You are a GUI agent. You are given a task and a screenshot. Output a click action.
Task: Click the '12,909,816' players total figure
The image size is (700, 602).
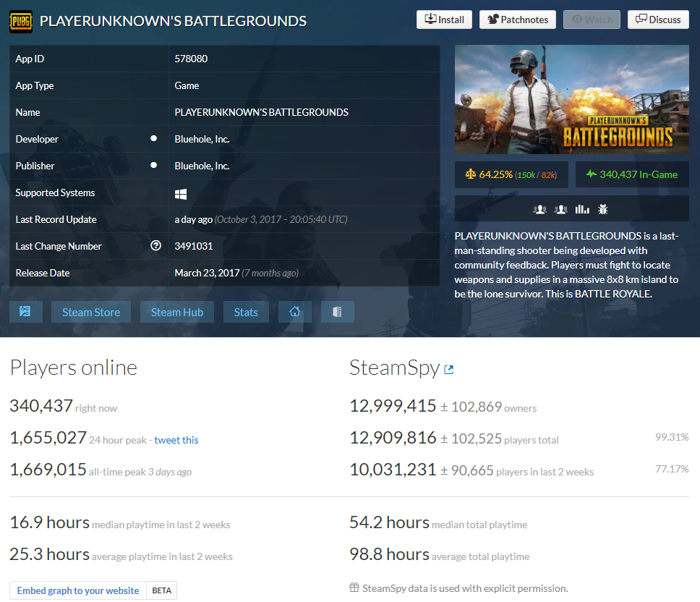[x=393, y=438]
